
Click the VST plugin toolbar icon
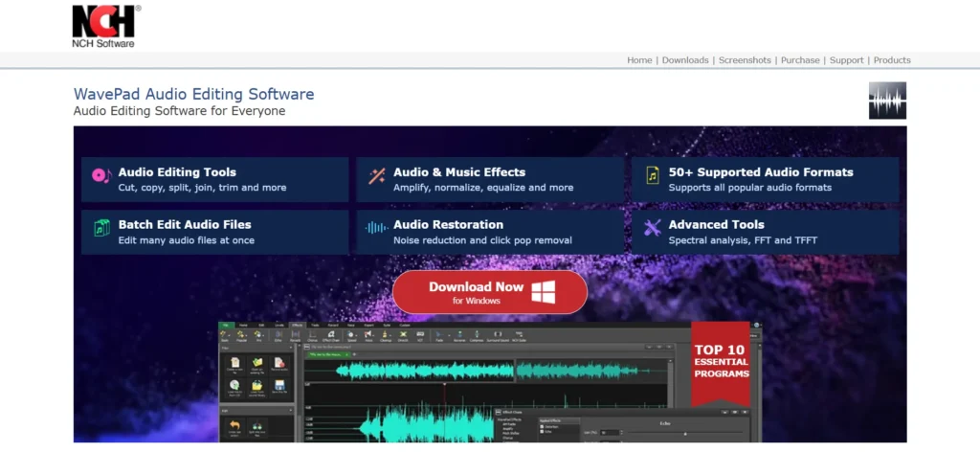[x=420, y=334]
